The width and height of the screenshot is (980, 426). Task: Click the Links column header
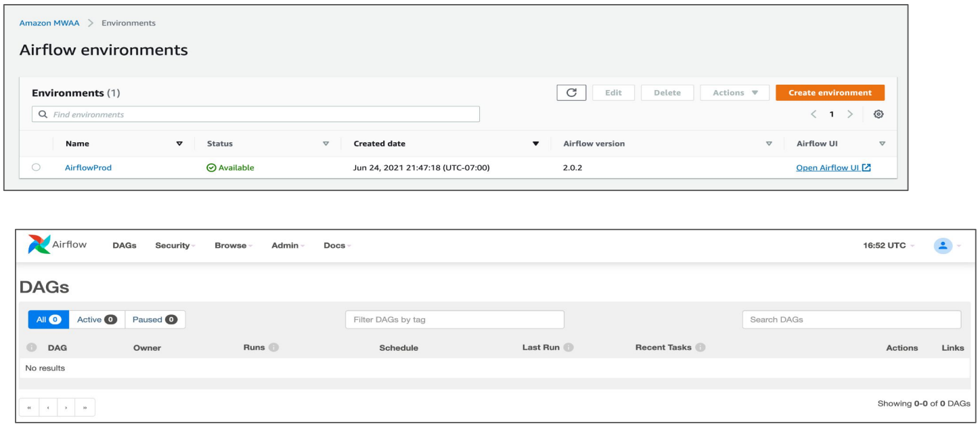click(x=953, y=348)
